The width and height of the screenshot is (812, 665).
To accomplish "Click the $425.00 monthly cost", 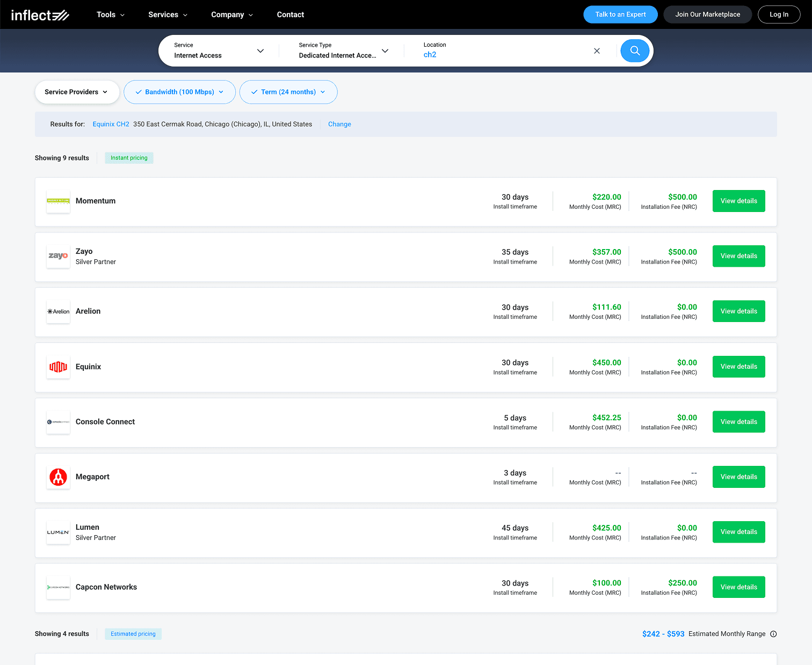I will point(606,528).
